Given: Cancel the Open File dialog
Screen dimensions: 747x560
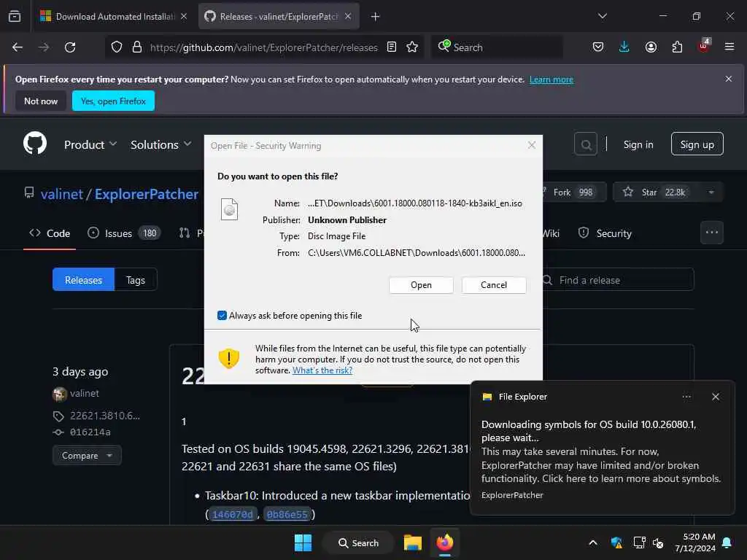Looking at the screenshot, I should [494, 285].
